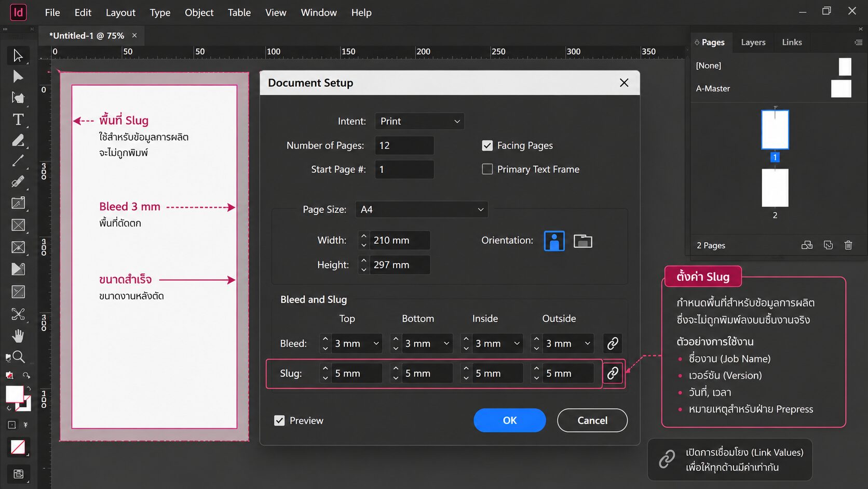Close the Document Setup dialog
Image resolution: width=868 pixels, height=489 pixels.
624,83
